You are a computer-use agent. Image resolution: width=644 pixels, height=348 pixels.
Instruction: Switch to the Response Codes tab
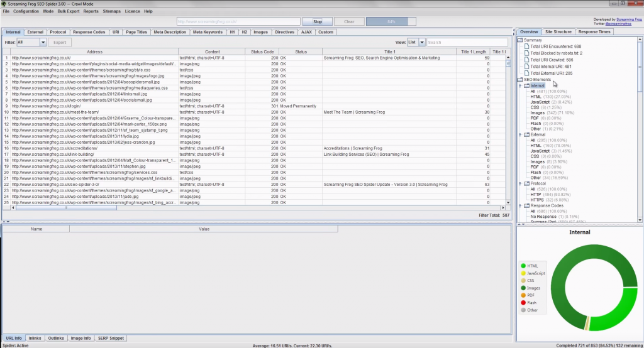click(89, 32)
